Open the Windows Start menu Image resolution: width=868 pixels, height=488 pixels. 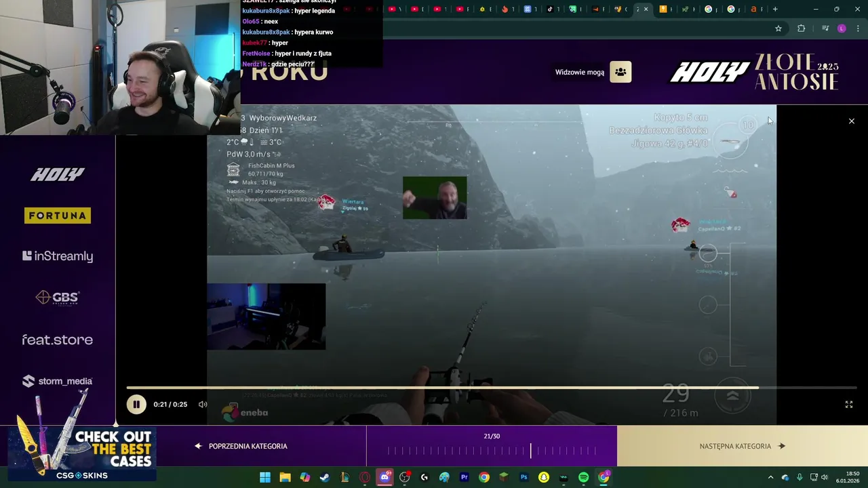click(x=265, y=477)
